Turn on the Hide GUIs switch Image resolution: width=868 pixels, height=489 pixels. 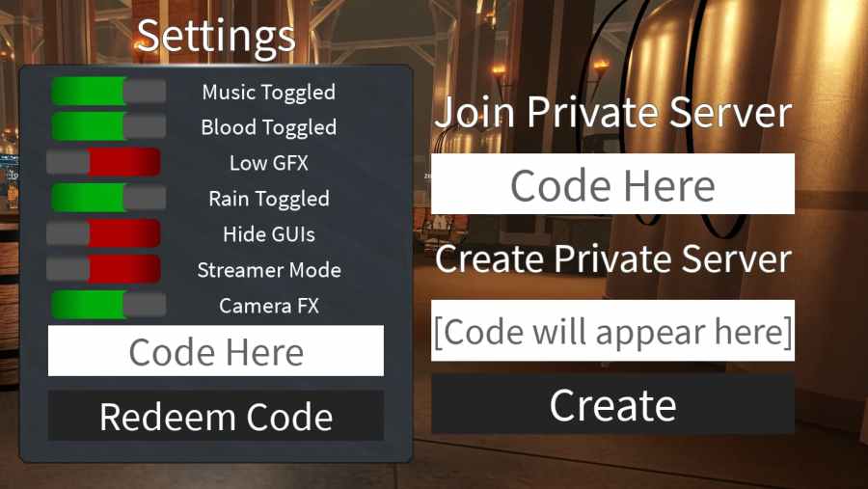[x=103, y=233]
